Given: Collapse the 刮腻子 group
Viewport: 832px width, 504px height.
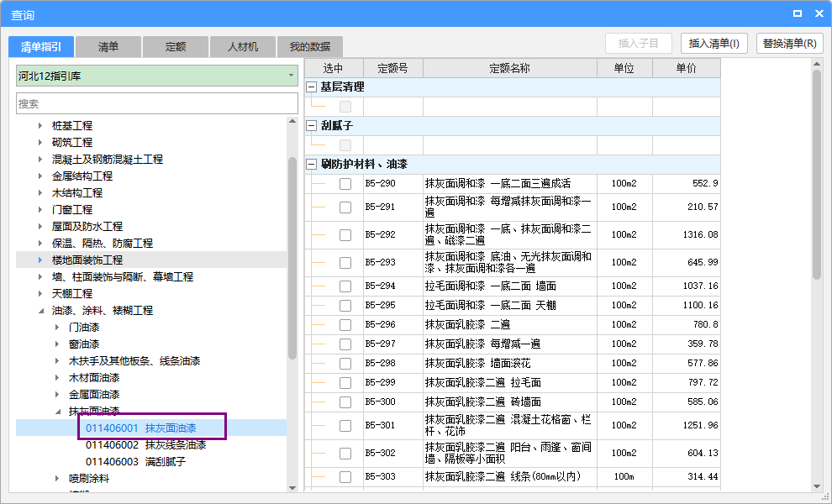Looking at the screenshot, I should click(x=312, y=126).
